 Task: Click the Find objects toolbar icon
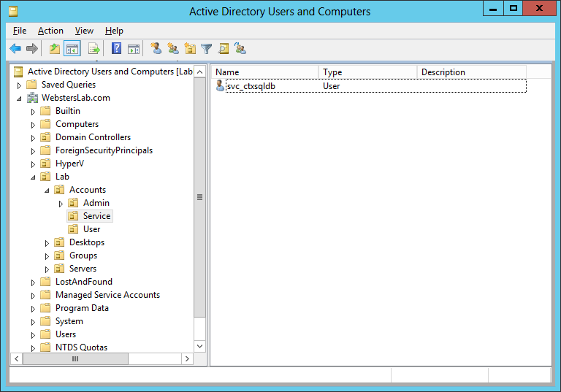pos(224,49)
